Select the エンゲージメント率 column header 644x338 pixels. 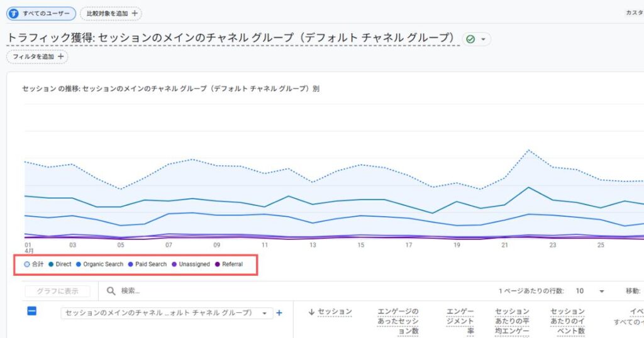click(461, 320)
